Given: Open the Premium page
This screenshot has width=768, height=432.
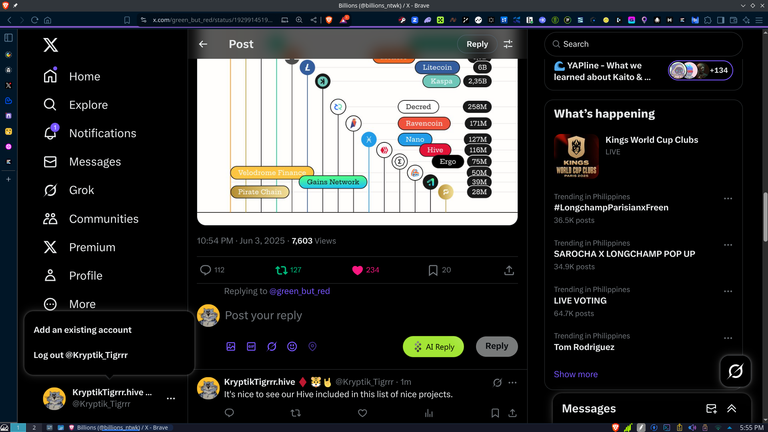Looking at the screenshot, I should (79, 247).
